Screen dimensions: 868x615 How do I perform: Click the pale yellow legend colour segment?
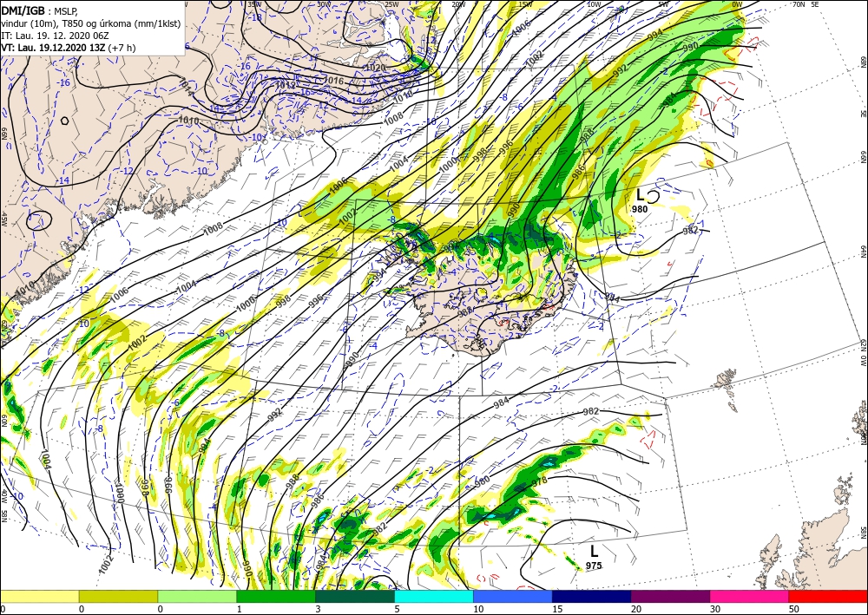(x=39, y=597)
